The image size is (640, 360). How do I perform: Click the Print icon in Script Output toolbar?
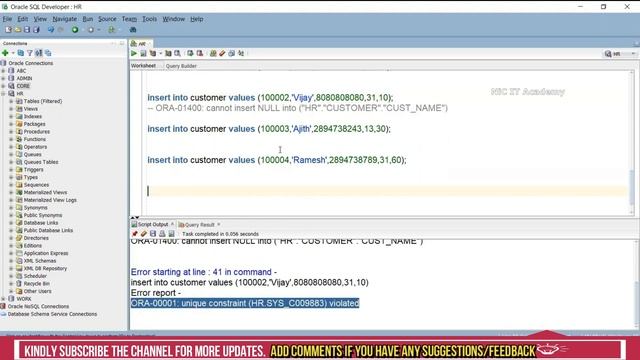[162, 234]
